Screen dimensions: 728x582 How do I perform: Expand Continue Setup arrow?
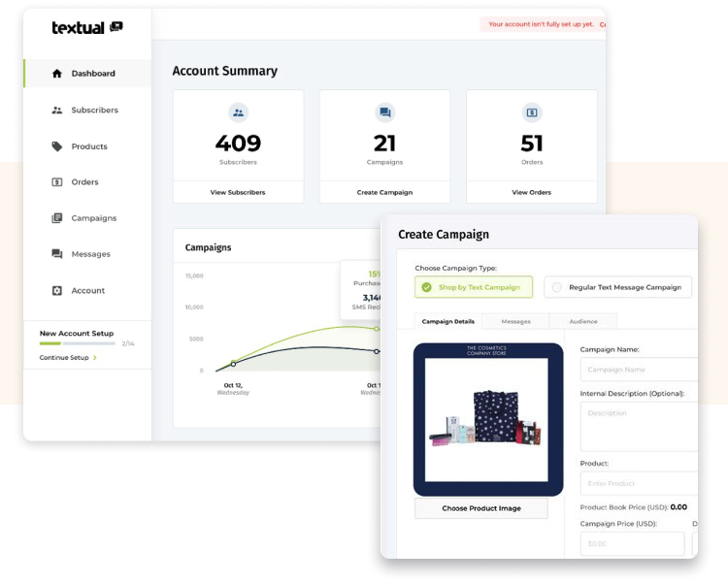click(94, 358)
